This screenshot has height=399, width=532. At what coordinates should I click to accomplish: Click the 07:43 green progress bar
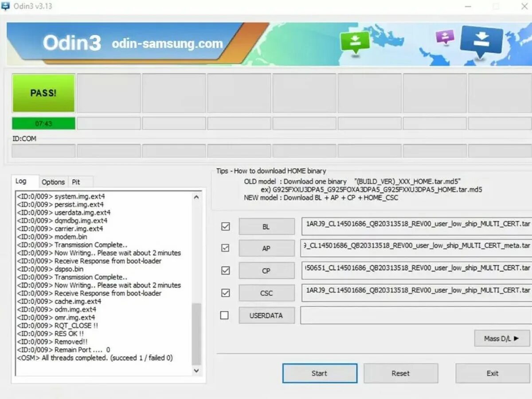coord(43,123)
